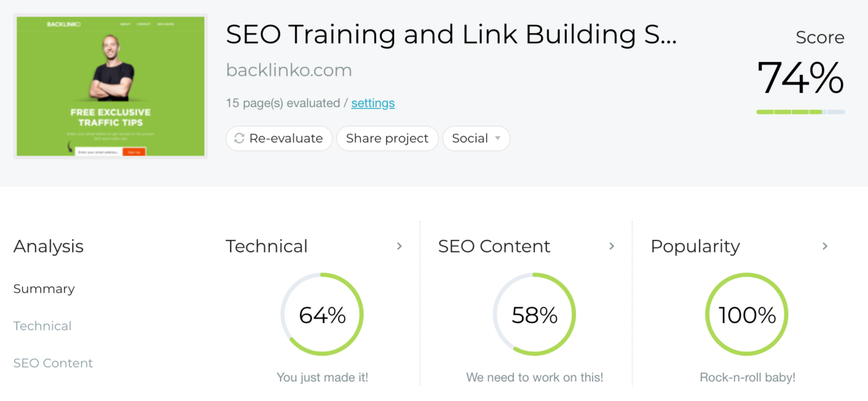868x401 pixels.
Task: Click the SEO Content 58% circular gauge
Action: pos(534,315)
